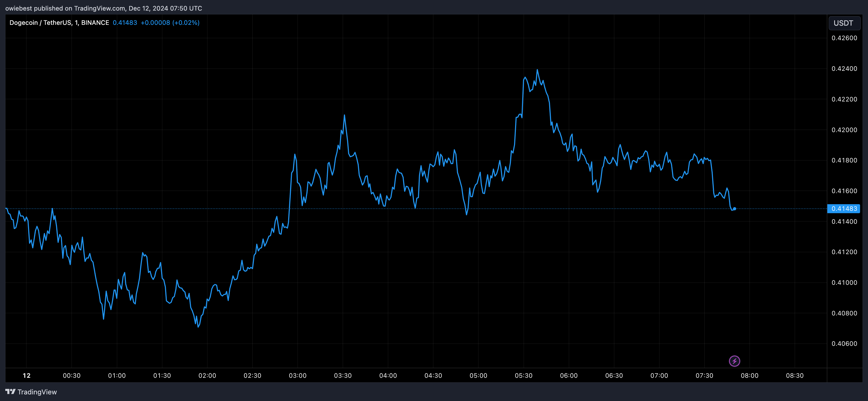The image size is (868, 401).
Task: Click the 04:00 time axis label
Action: pyautogui.click(x=388, y=375)
